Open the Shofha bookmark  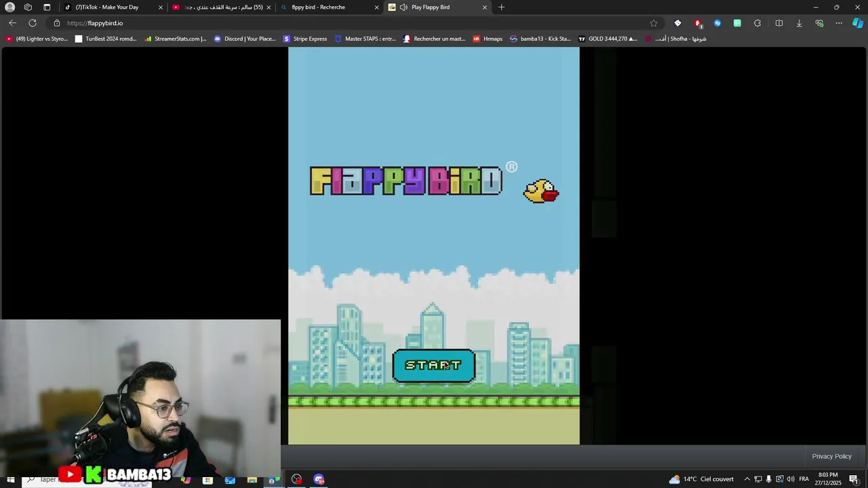tap(675, 39)
